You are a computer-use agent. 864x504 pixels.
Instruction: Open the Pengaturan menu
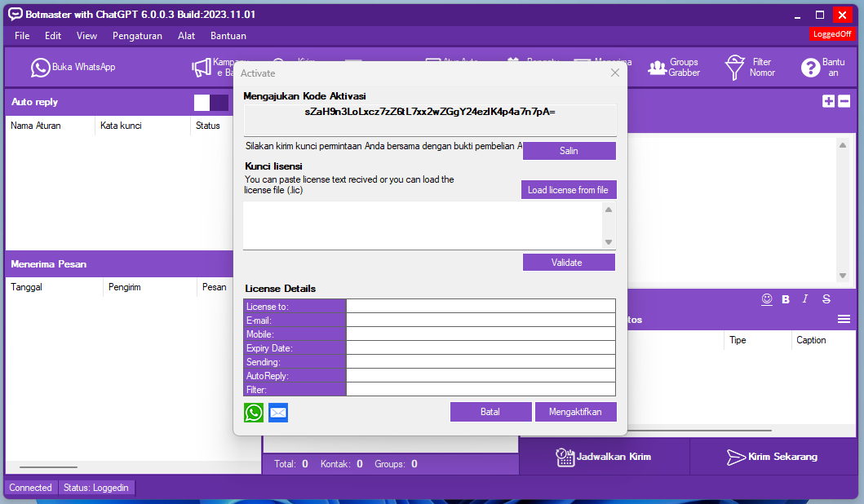point(137,36)
